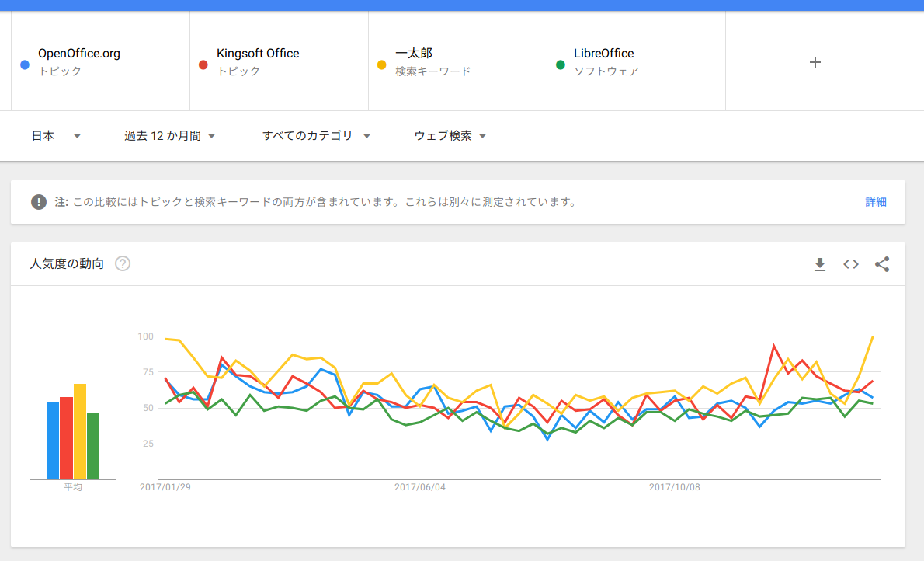The image size is (924, 561).
Task: Click the 2017/06/04 date label
Action: 419,487
